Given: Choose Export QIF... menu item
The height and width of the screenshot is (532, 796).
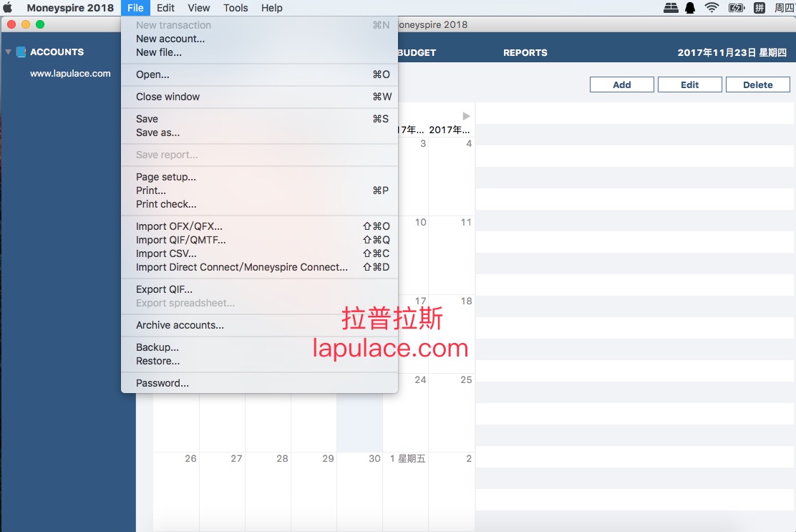Looking at the screenshot, I should click(x=259, y=289).
